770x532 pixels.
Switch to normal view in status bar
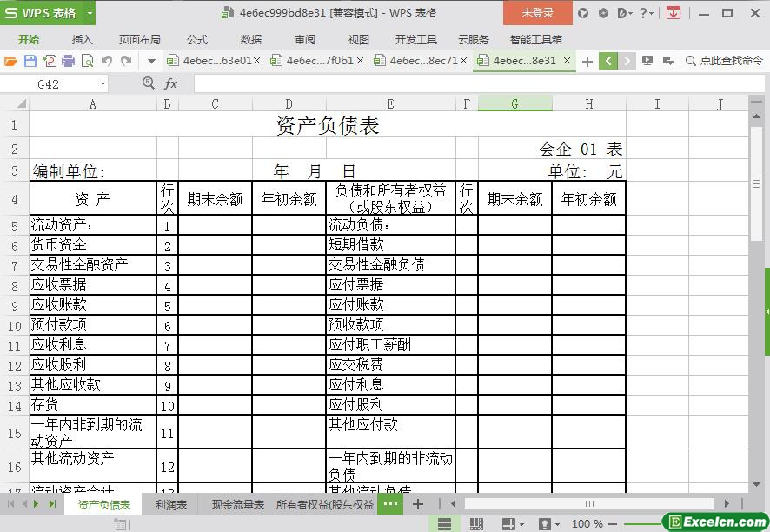click(444, 524)
